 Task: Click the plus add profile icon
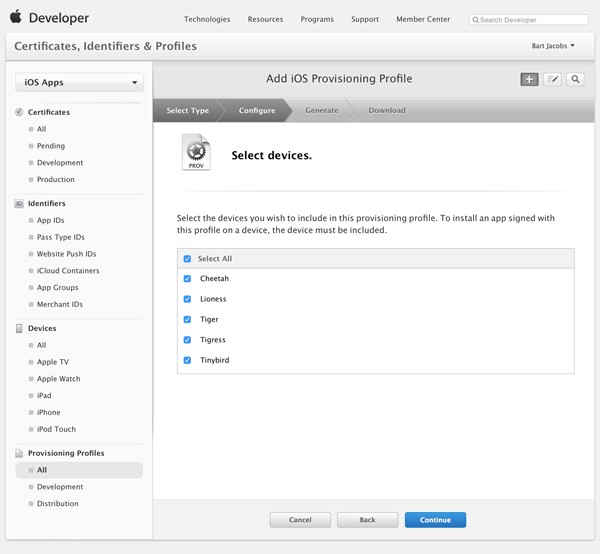(529, 79)
